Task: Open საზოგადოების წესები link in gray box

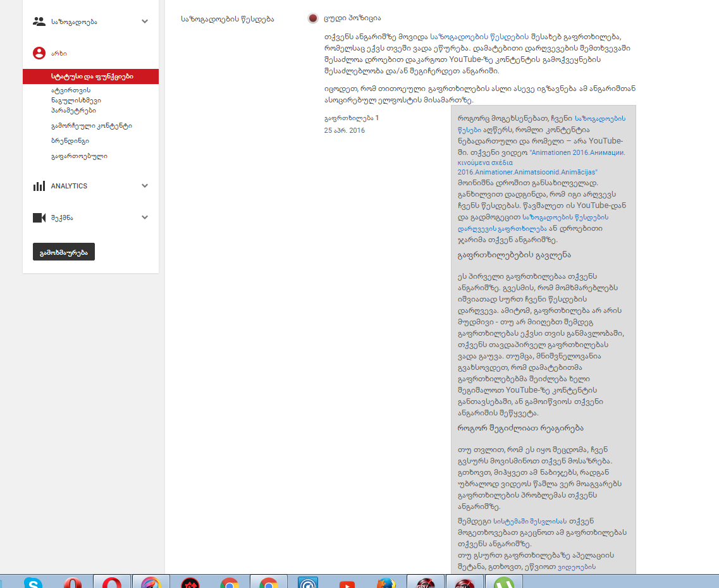Action: click(541, 124)
